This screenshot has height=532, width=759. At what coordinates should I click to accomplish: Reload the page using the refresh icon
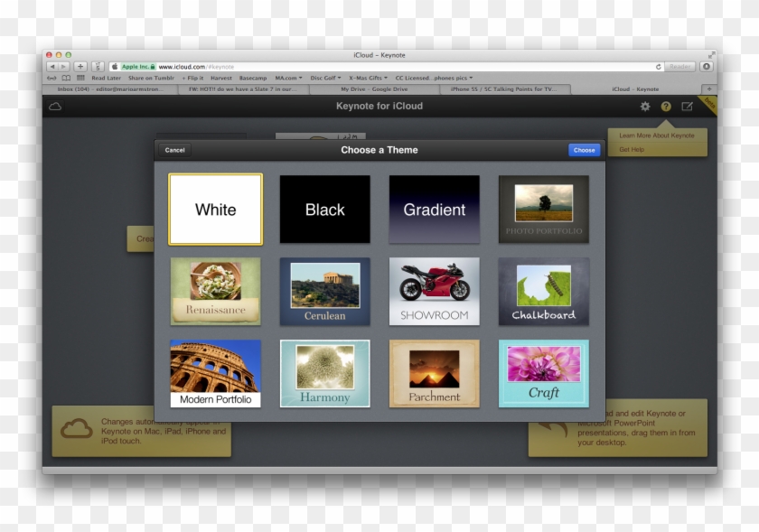[657, 67]
